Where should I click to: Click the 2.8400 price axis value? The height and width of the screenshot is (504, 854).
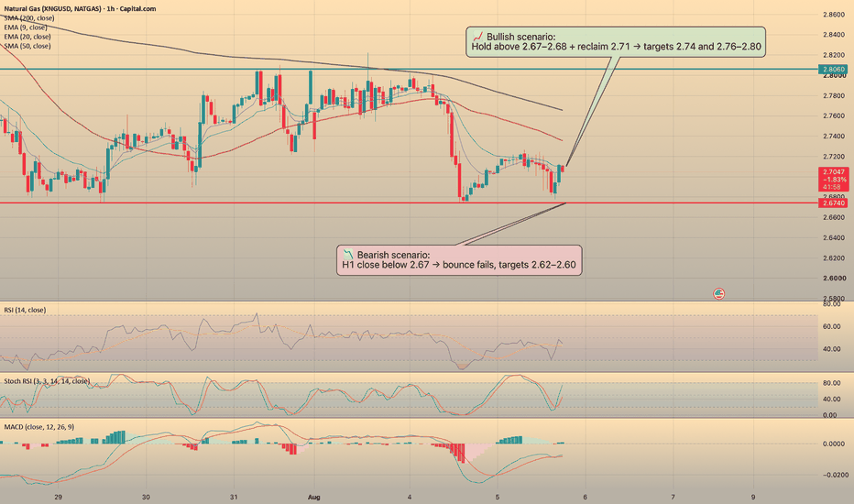pyautogui.click(x=834, y=35)
